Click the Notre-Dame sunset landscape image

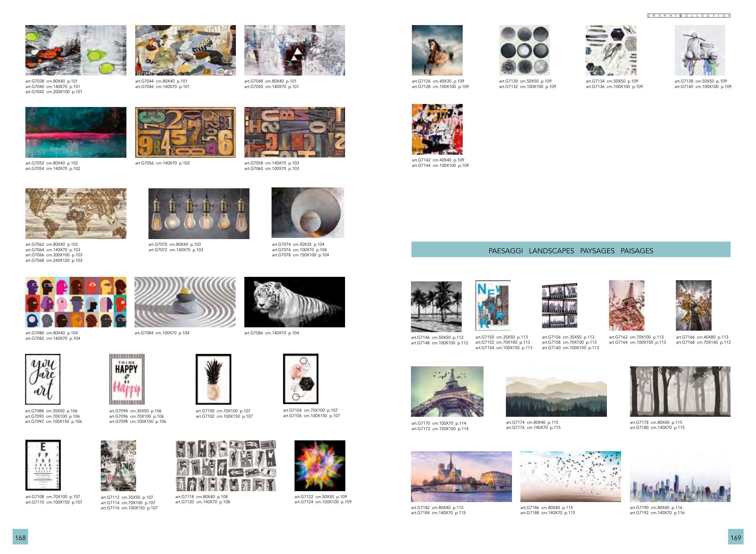461,476
